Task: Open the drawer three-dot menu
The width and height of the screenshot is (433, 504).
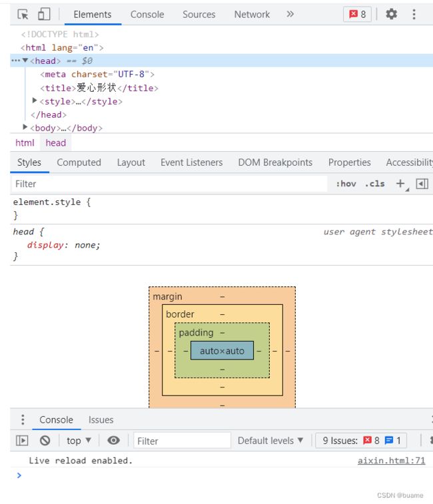Action: coord(23,420)
